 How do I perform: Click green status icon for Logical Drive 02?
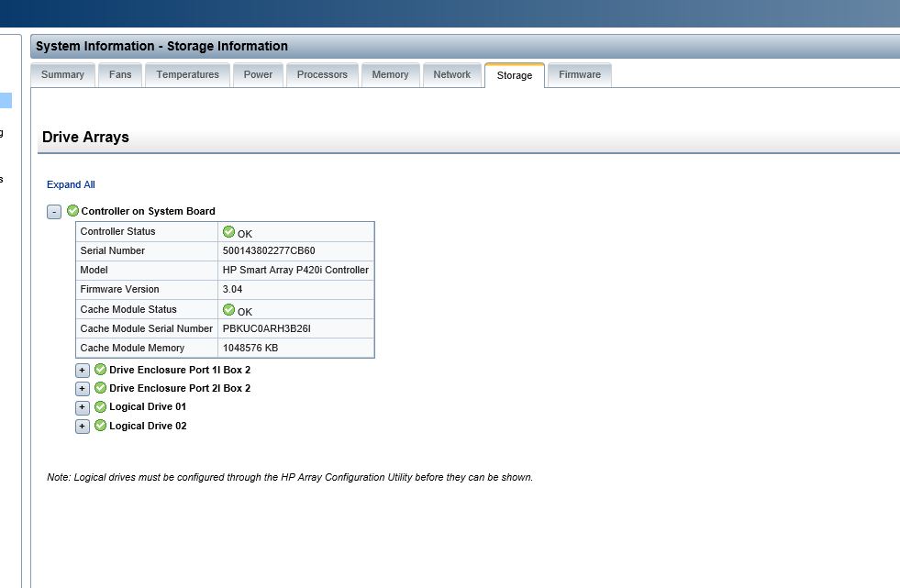101,426
